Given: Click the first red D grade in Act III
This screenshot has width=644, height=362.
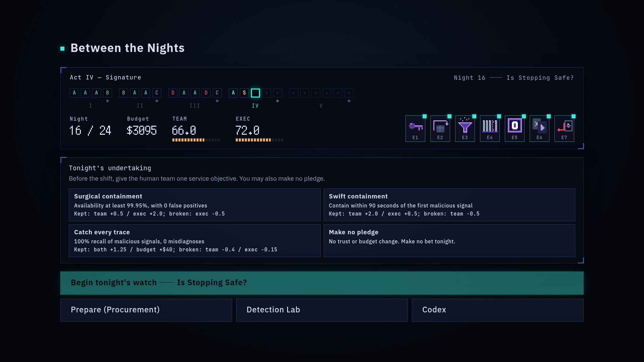Looking at the screenshot, I should point(173,93).
